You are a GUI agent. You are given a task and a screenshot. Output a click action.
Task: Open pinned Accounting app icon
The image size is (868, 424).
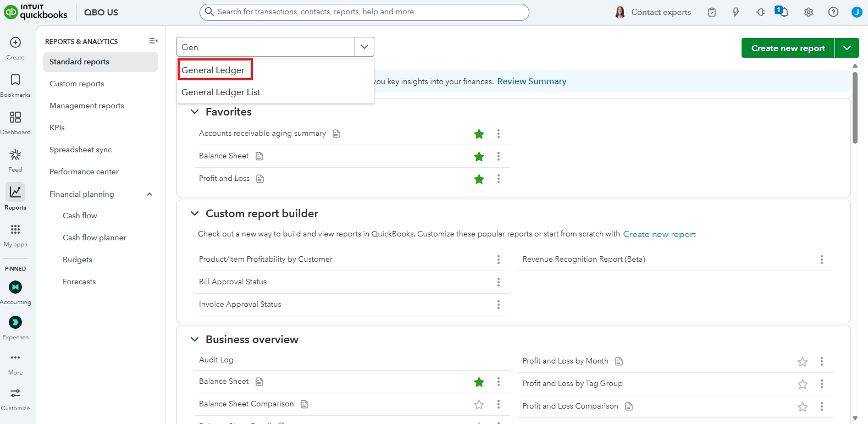pos(15,287)
